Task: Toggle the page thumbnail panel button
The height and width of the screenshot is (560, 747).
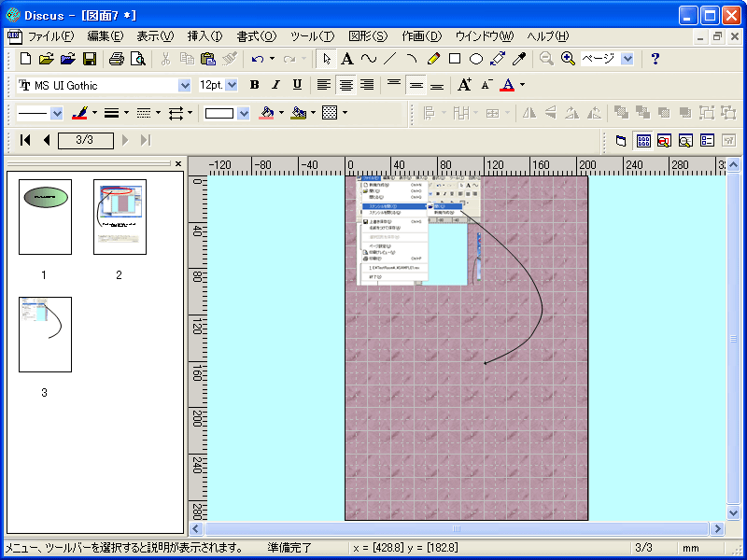Action: (x=644, y=141)
